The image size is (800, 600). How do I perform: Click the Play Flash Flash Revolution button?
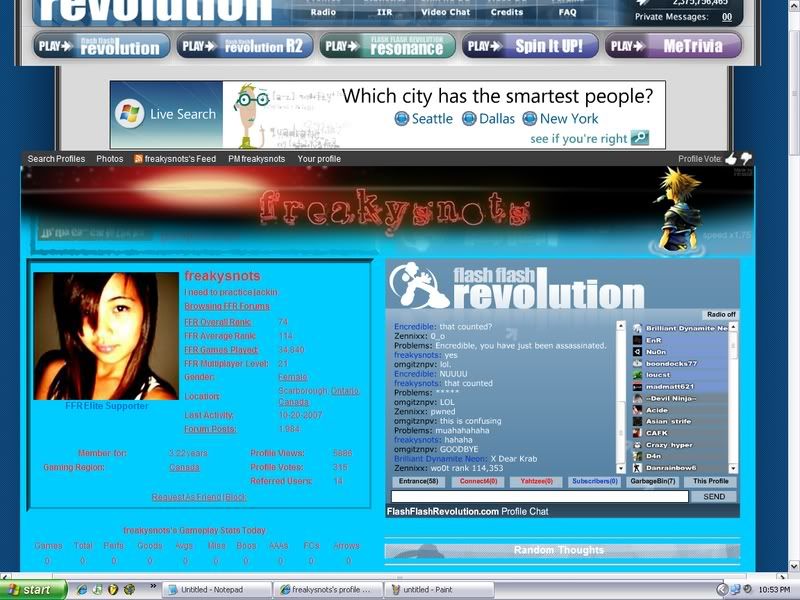point(102,46)
